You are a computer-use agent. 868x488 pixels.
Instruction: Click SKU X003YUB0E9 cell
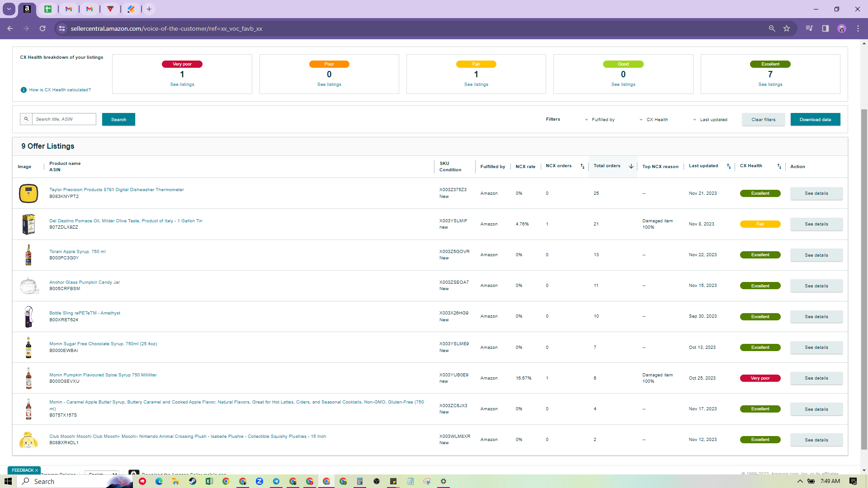pos(454,375)
